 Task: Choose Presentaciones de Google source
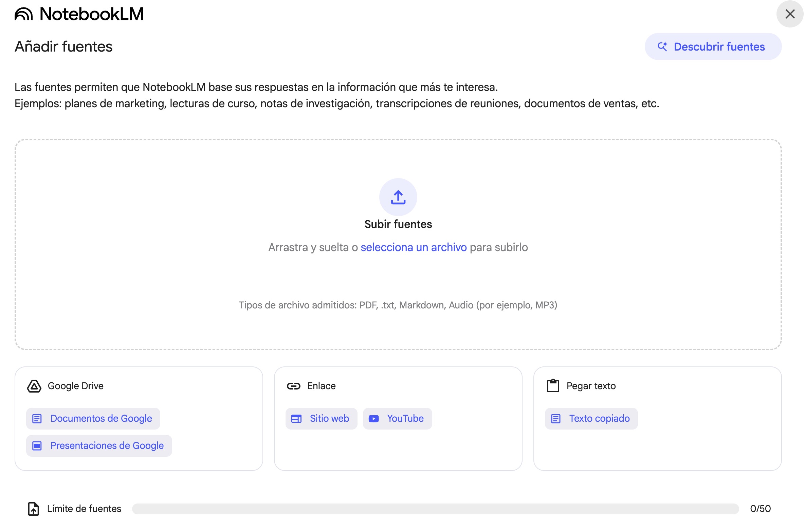point(99,446)
